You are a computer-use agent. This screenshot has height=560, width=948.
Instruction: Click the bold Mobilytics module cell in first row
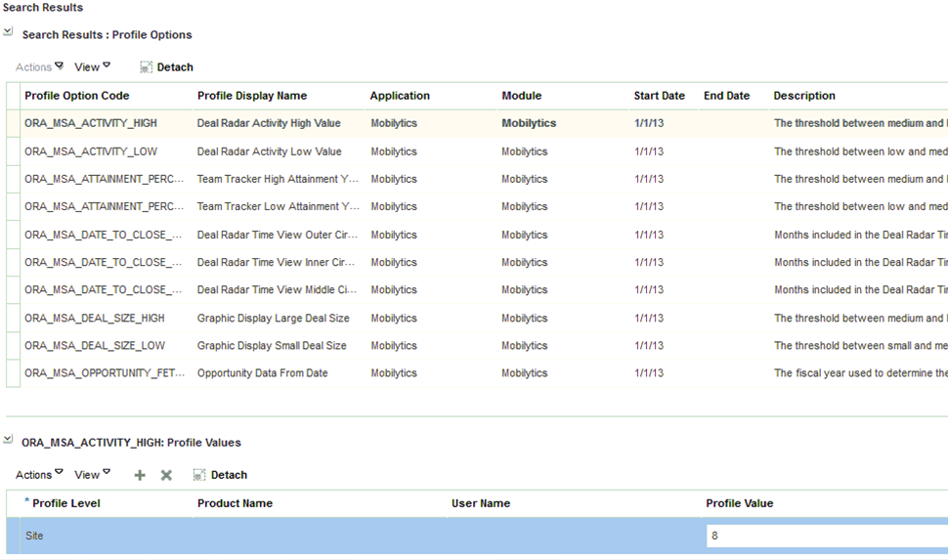(x=529, y=123)
